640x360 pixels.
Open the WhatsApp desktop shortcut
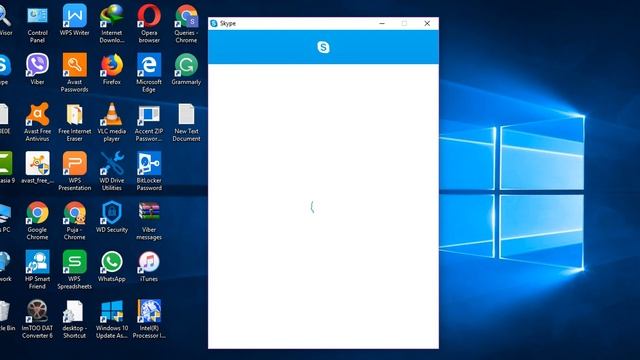(x=112, y=262)
